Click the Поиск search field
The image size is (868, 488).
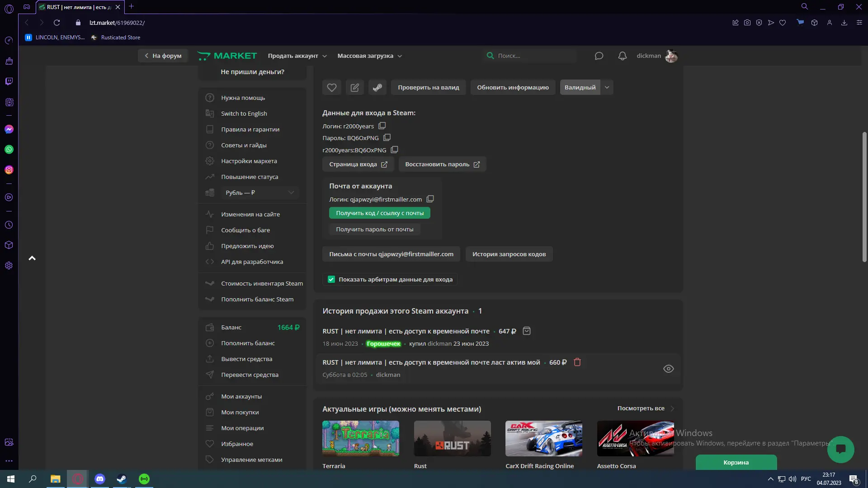[530, 56]
